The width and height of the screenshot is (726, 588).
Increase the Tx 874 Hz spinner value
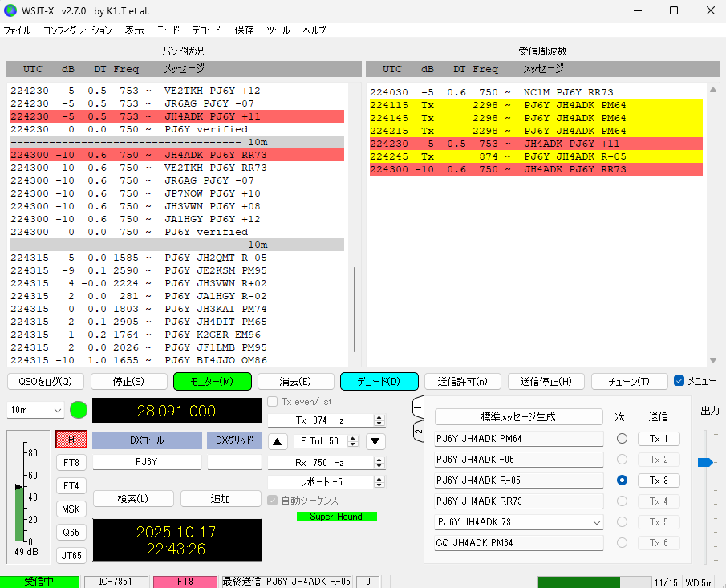tap(379, 417)
